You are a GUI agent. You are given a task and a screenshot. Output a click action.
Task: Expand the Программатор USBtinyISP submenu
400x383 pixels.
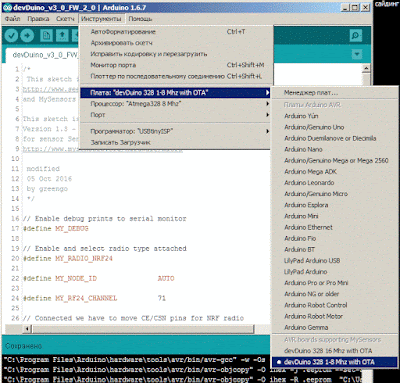click(x=176, y=131)
